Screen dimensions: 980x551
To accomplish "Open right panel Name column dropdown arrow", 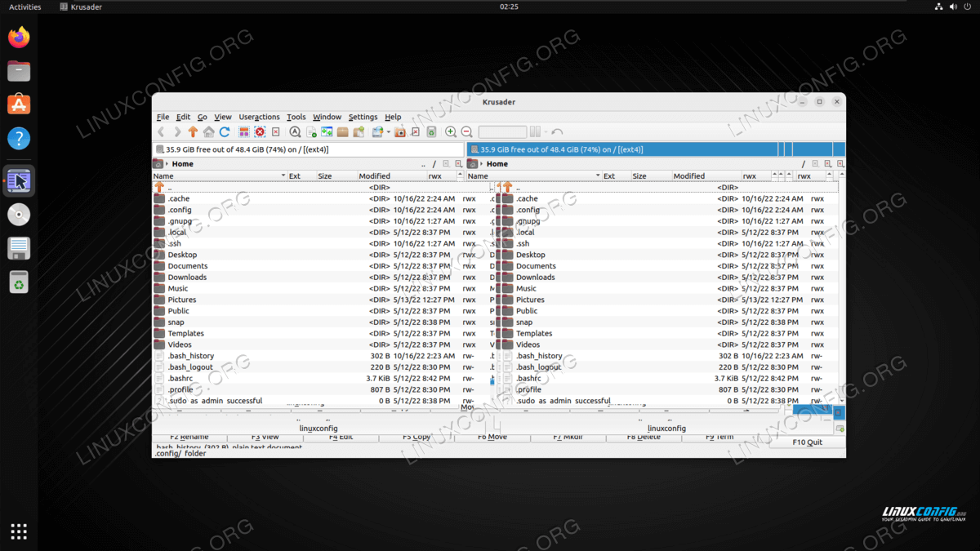I will (598, 176).
